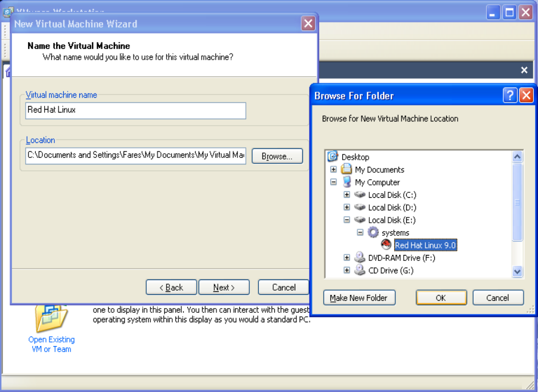Collapse the systems folder node
The image size is (538, 392).
[360, 232]
